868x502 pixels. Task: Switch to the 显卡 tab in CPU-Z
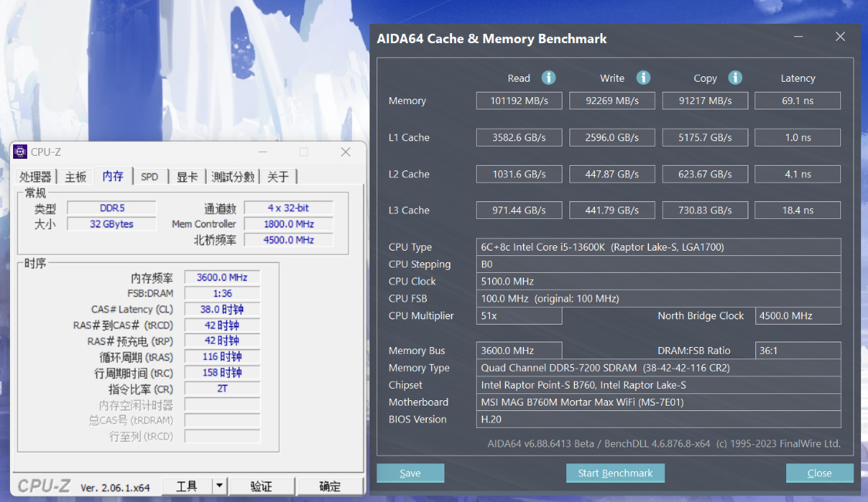click(x=187, y=177)
